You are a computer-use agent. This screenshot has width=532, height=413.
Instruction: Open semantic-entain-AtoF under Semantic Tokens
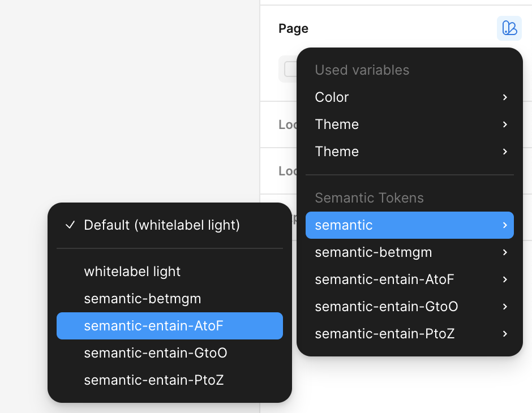tap(384, 279)
